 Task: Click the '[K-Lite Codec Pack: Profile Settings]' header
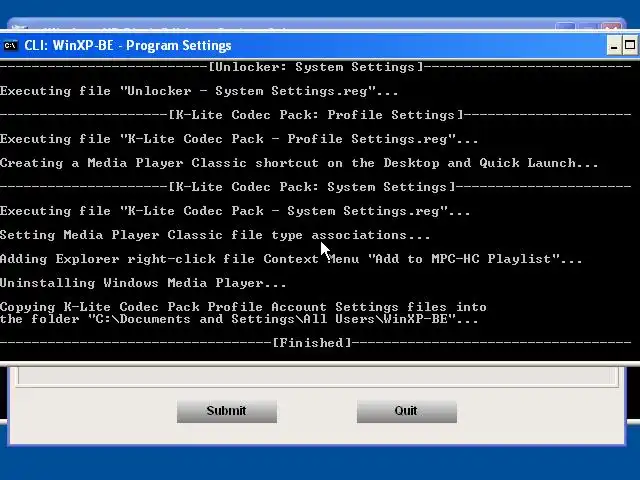pos(316,115)
